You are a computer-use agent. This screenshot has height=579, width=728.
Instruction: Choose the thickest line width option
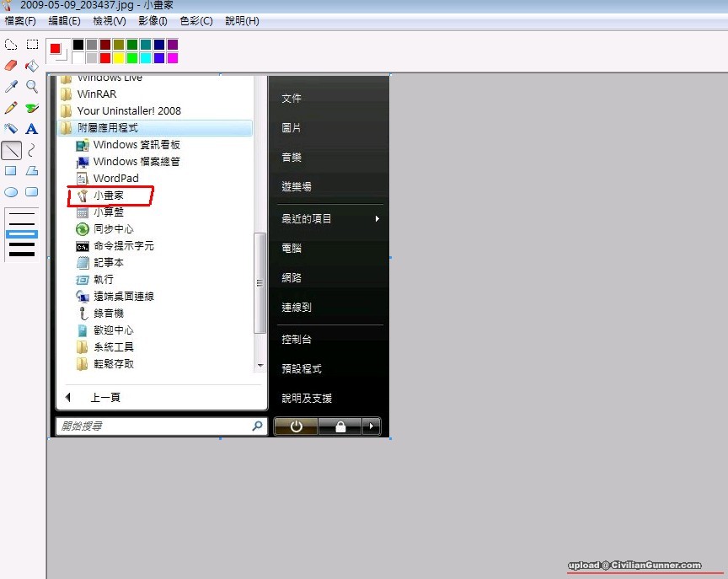pyautogui.click(x=22, y=254)
